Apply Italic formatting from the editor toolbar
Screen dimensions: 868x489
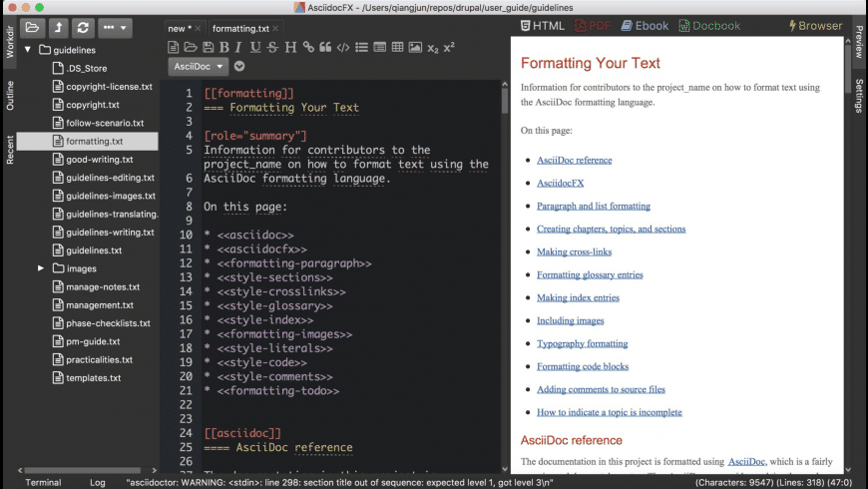[239, 47]
